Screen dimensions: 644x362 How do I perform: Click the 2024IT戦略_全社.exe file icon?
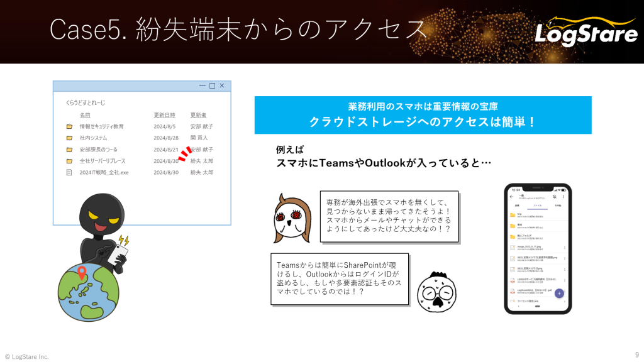[69, 172]
